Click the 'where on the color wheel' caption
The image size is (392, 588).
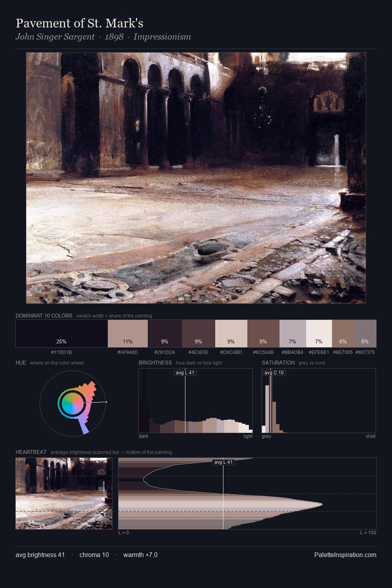57,363
